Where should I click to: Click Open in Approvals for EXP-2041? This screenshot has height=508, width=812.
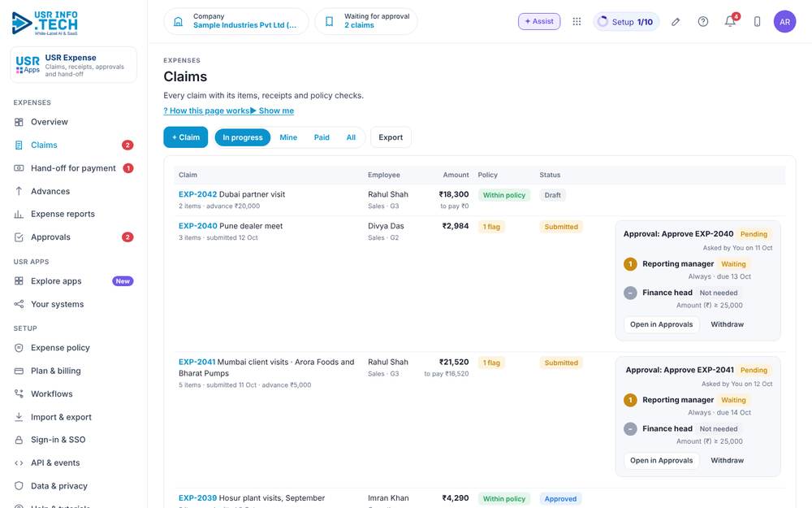click(661, 460)
